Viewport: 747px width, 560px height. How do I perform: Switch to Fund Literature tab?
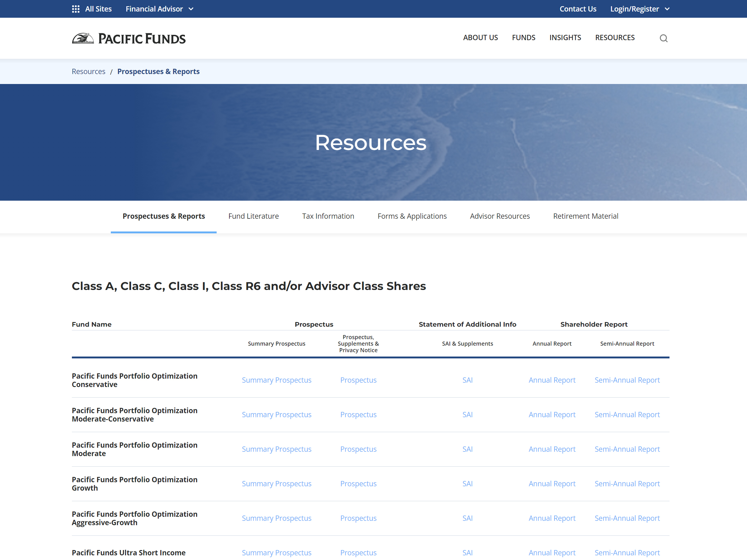point(253,216)
